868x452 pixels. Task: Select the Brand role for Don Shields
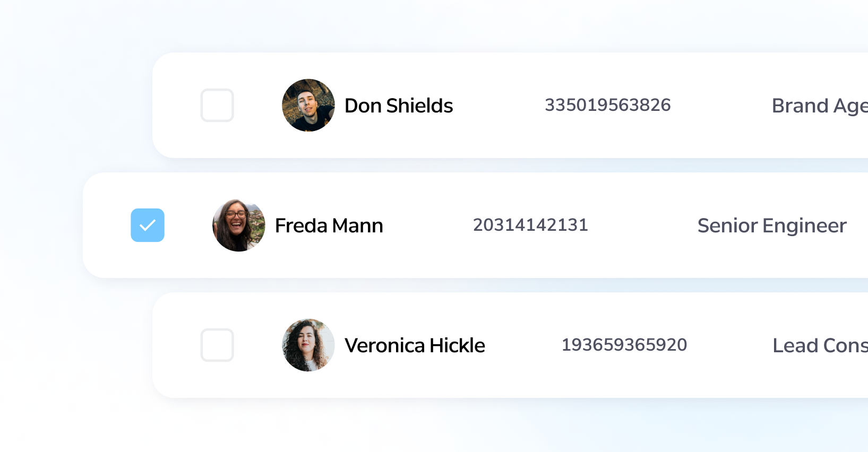(x=819, y=106)
